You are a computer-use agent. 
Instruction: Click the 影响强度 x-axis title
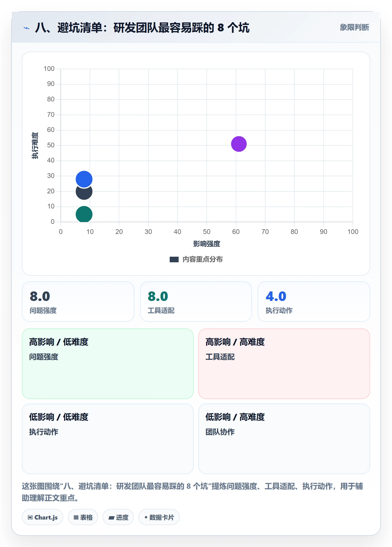pyautogui.click(x=207, y=244)
